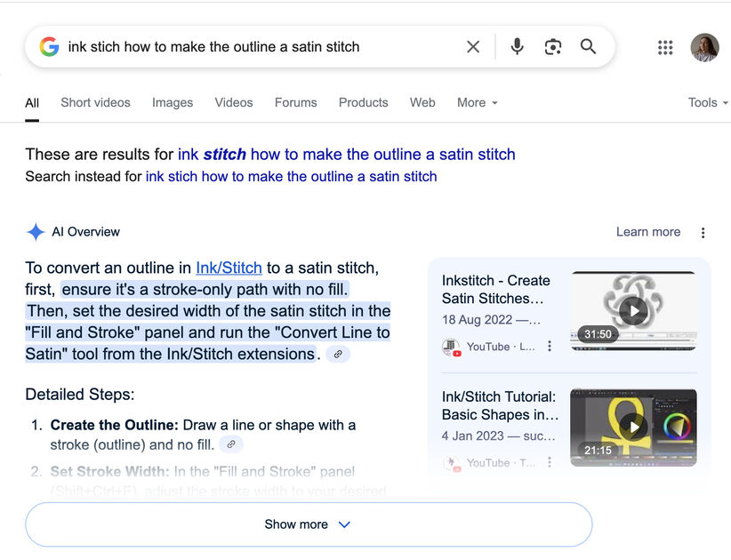Expand AI Overview with Show more

click(309, 524)
